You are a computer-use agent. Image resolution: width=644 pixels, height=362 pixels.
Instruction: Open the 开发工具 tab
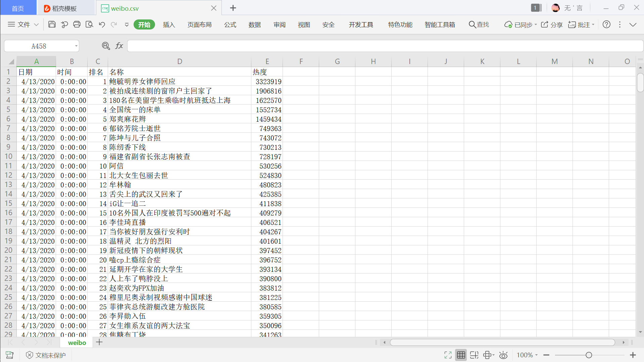[x=361, y=24]
